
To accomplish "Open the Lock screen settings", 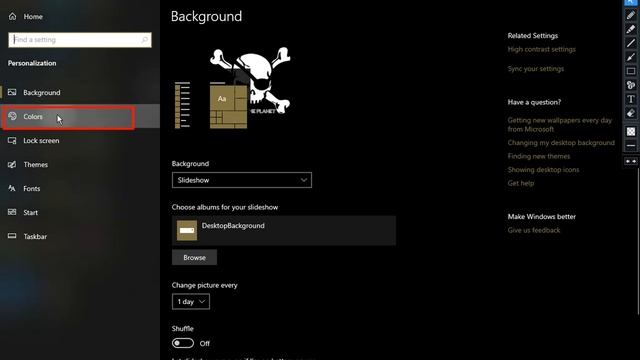I will tap(80, 141).
